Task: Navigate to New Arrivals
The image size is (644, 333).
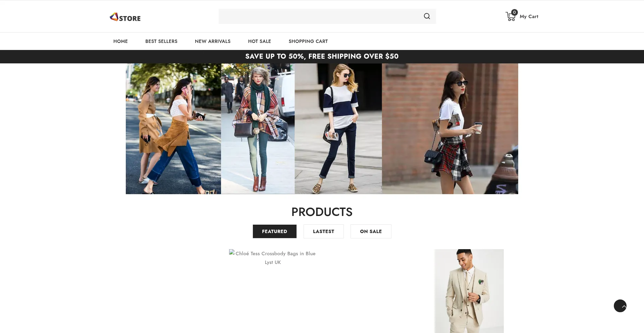Action: point(213,41)
